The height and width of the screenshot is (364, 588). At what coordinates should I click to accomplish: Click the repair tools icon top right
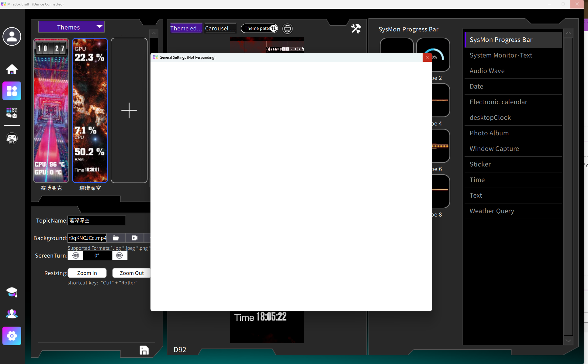point(356,28)
